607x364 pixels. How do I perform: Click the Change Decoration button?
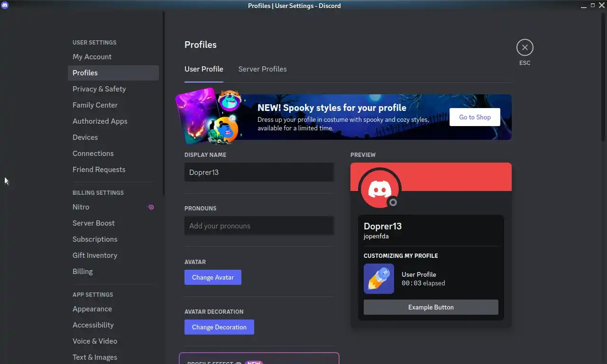pos(219,327)
